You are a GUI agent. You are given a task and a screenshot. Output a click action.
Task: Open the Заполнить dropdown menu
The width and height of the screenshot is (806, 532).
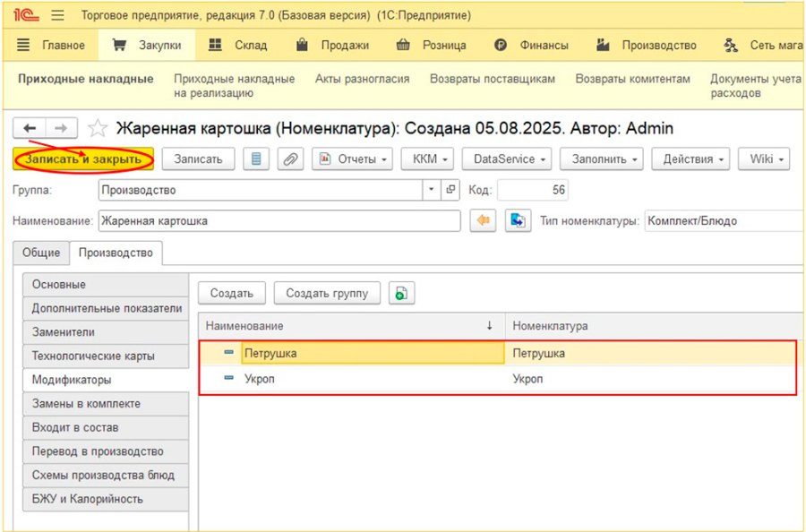602,159
